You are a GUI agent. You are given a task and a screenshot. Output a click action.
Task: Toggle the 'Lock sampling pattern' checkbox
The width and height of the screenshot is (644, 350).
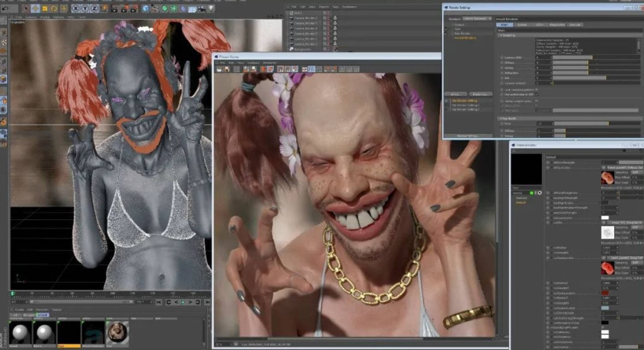coord(537,90)
